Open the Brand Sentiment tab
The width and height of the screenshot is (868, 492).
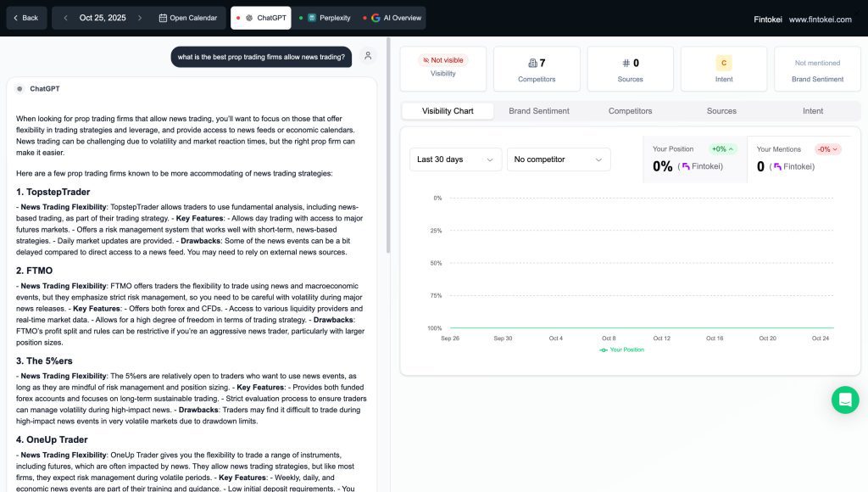click(x=539, y=111)
